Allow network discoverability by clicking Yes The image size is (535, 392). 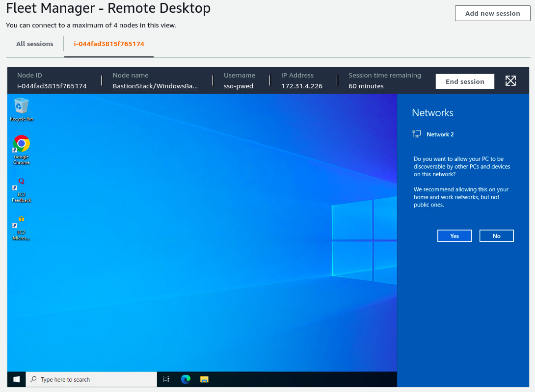point(454,235)
